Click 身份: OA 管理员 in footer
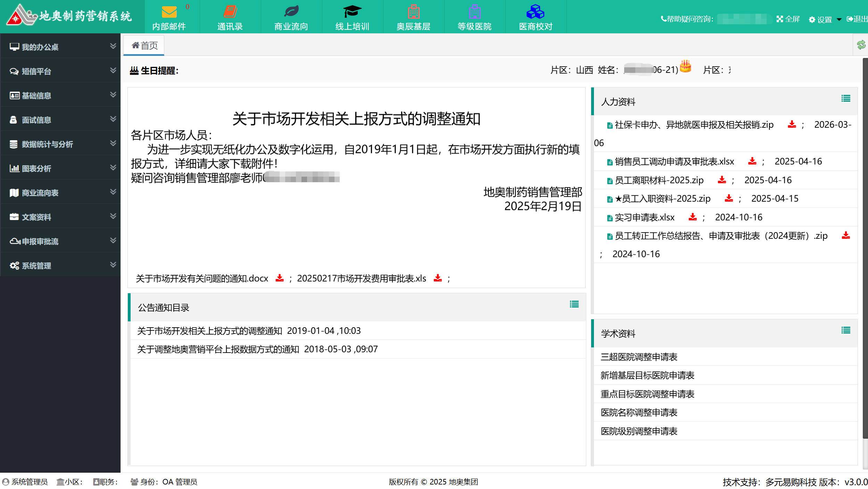Screen dimensions: 868x489 tap(164, 482)
